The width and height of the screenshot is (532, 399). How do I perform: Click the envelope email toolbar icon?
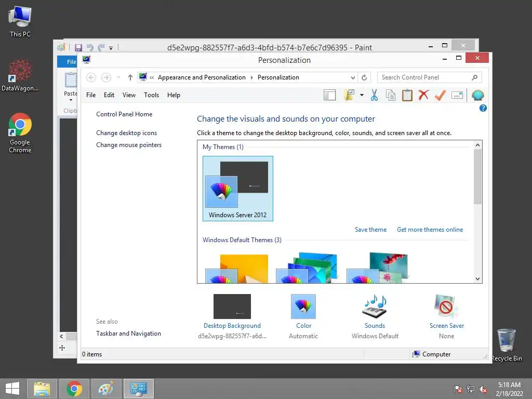(457, 96)
